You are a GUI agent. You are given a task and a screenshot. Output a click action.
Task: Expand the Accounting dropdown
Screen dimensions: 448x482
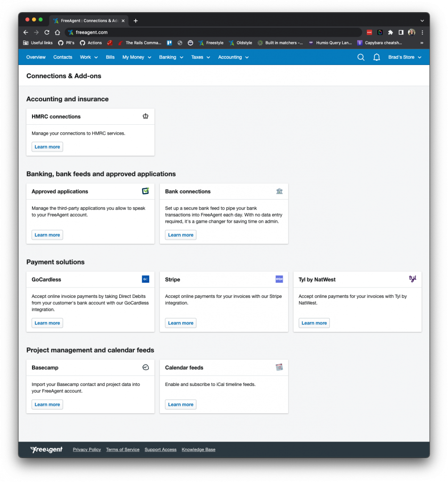coord(233,57)
